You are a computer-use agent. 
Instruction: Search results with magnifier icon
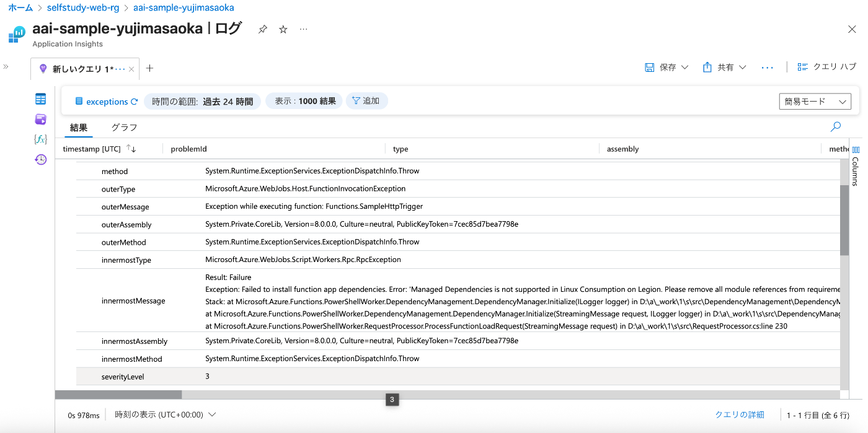836,126
